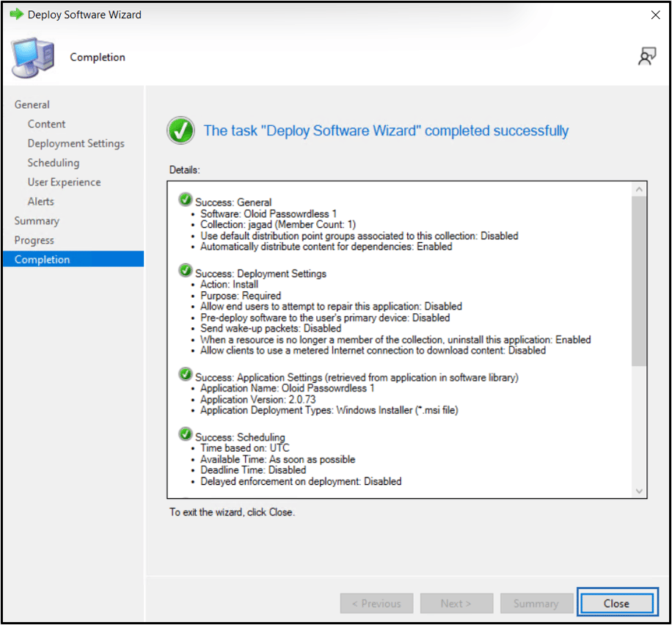The height and width of the screenshot is (625, 672).
Task: Click the computer Completion header icon
Action: [x=34, y=57]
